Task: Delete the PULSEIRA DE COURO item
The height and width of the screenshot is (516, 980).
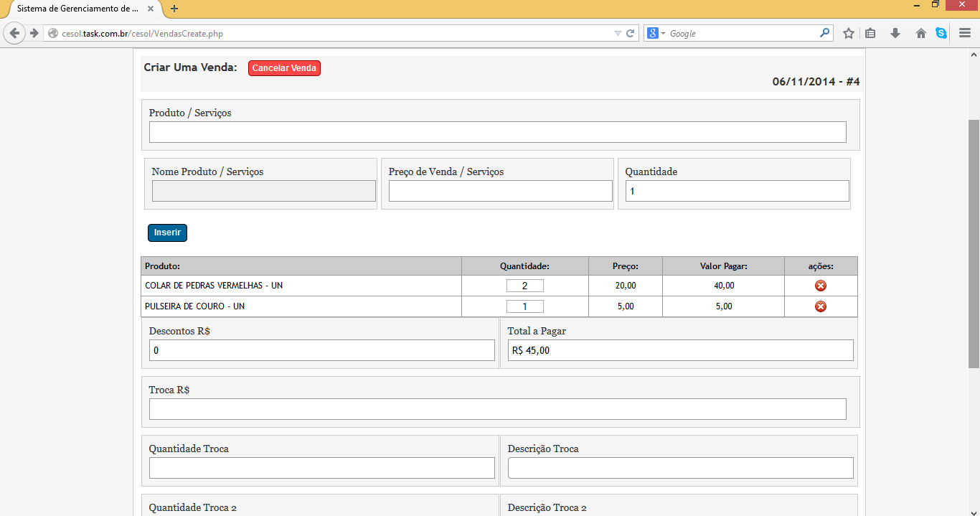Action: (x=821, y=306)
